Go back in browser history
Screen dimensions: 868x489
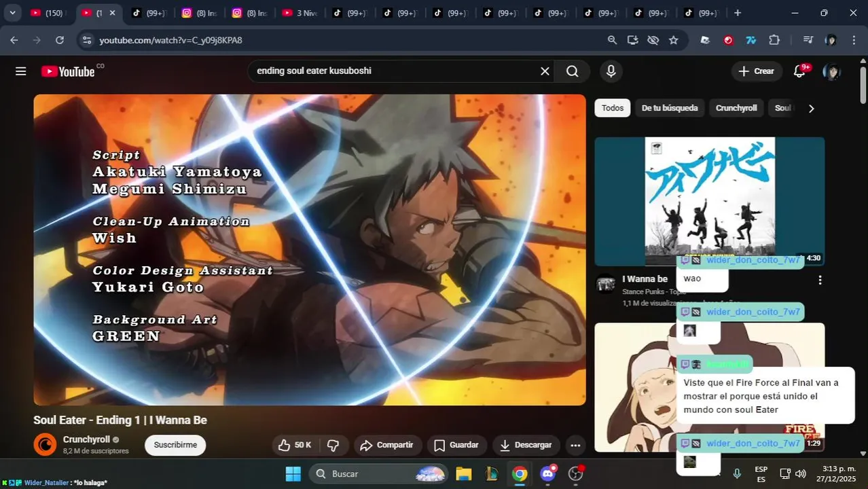pyautogui.click(x=14, y=41)
